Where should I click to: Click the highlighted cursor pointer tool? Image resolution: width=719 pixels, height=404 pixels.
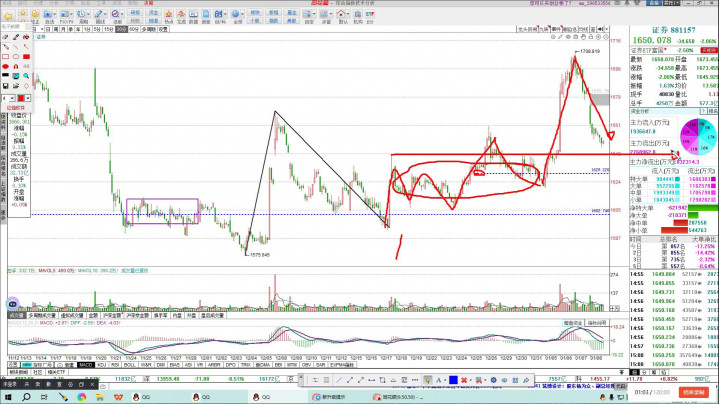pyautogui.click(x=427, y=380)
